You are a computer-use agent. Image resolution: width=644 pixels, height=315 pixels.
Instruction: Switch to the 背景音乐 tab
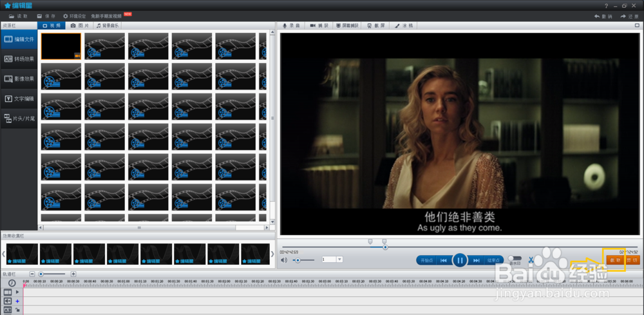[108, 26]
